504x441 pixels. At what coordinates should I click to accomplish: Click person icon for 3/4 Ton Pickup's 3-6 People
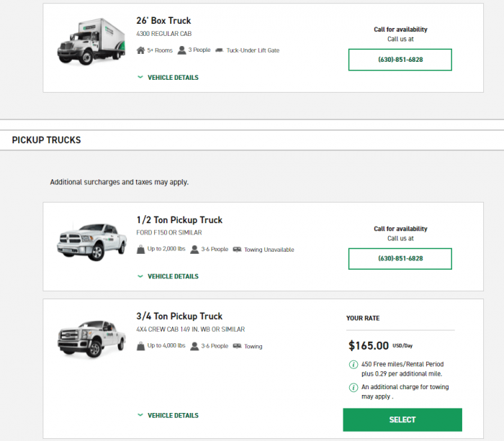click(x=194, y=346)
